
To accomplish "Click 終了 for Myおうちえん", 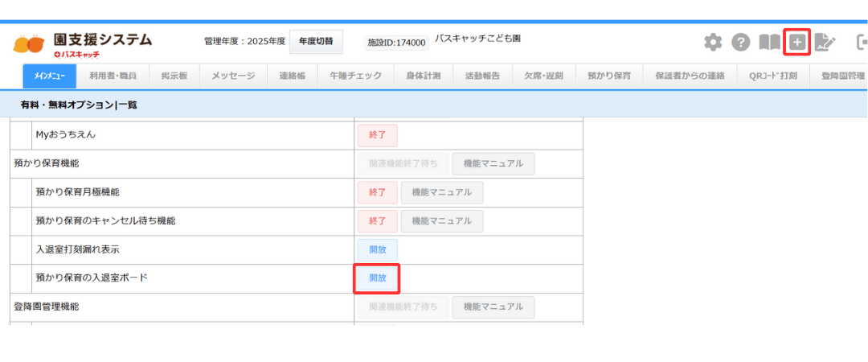I will tap(377, 135).
